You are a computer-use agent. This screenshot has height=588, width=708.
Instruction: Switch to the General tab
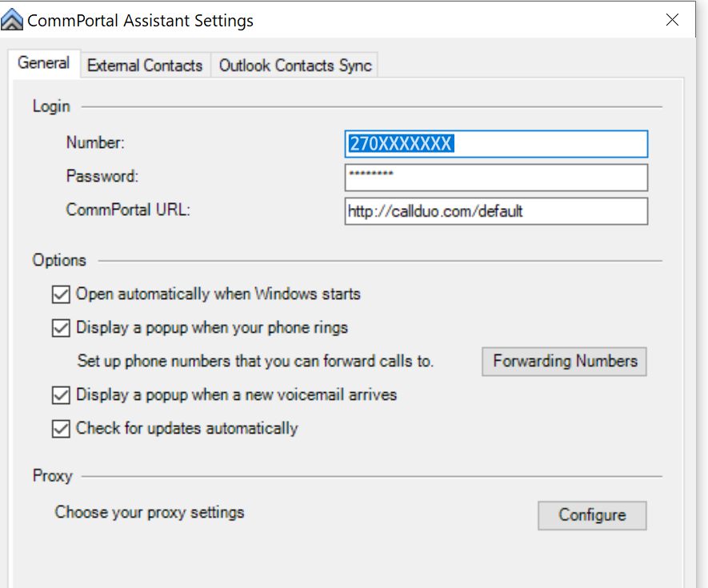click(44, 63)
